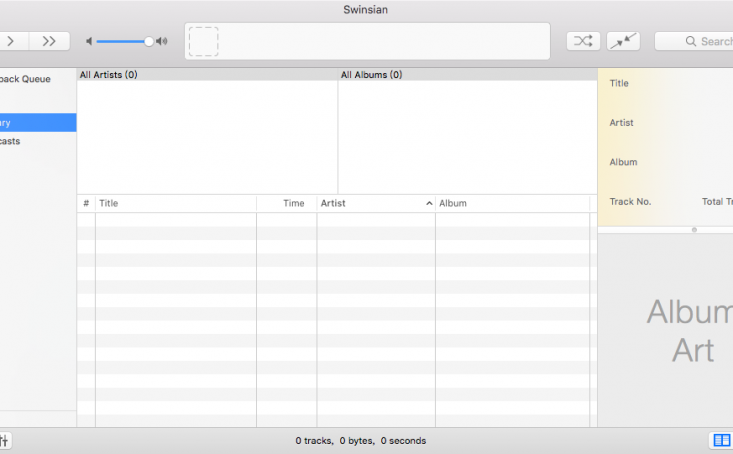Click the Title field in the track inspector
The image size is (733, 454).
coord(619,83)
